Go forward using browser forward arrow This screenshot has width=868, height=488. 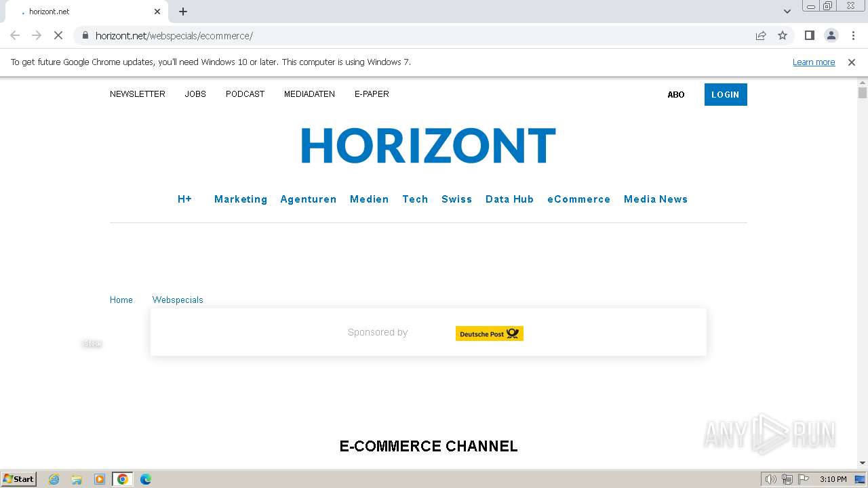coord(37,35)
